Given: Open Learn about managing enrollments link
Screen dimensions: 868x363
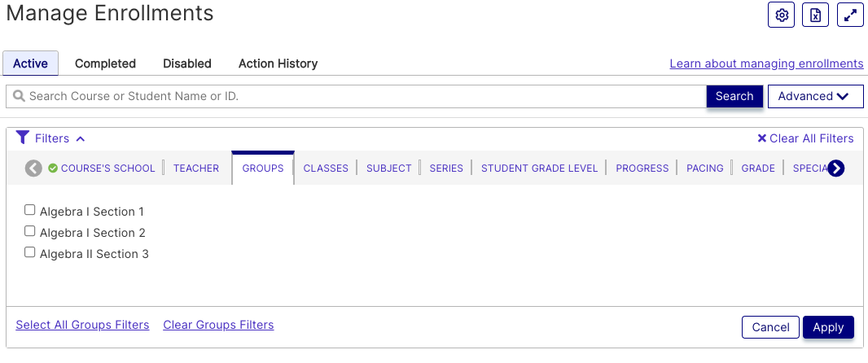Looking at the screenshot, I should coord(766,63).
